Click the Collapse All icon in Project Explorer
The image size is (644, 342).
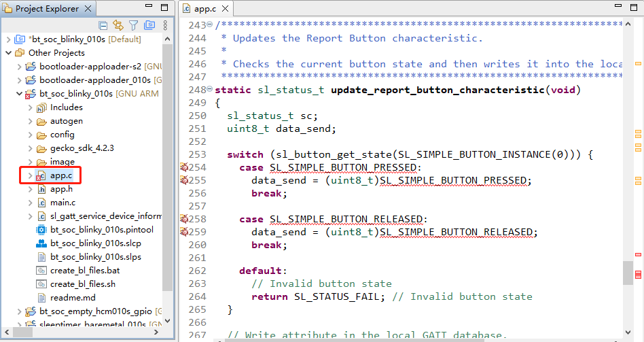(103, 25)
